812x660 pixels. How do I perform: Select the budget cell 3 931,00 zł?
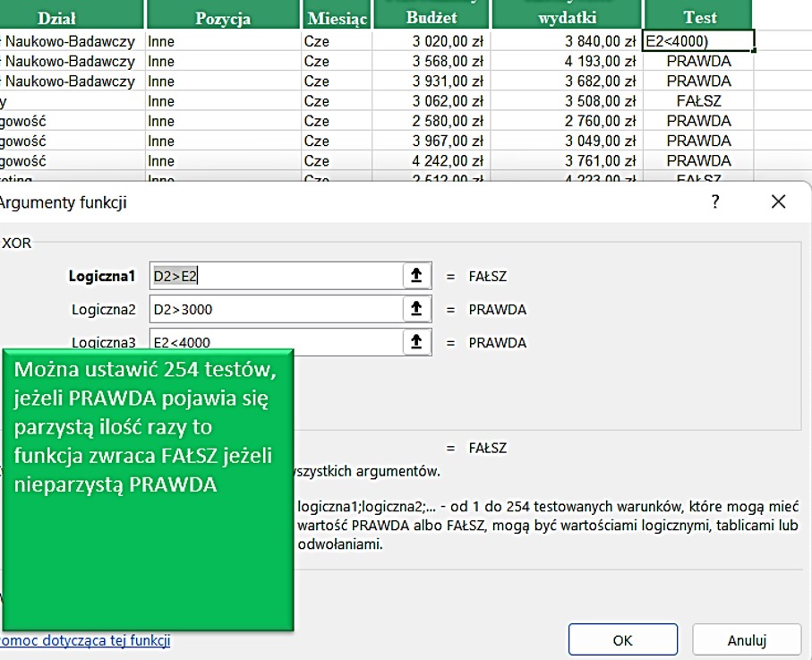(431, 81)
